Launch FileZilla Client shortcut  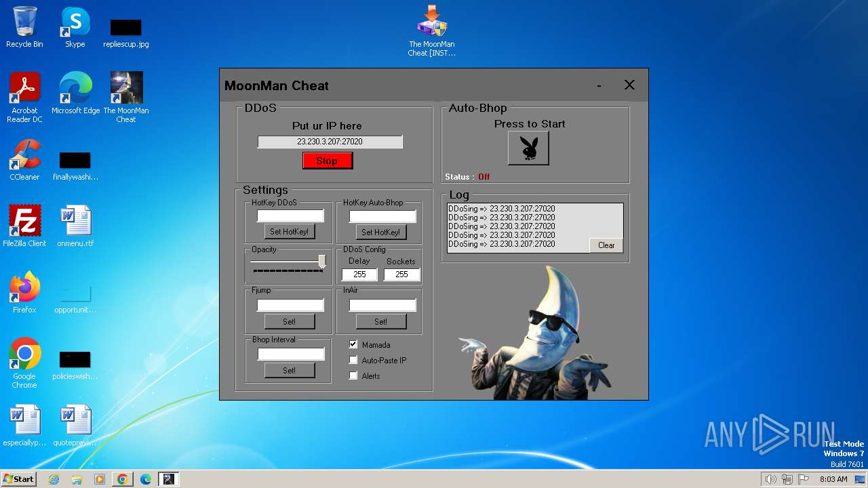tap(24, 226)
